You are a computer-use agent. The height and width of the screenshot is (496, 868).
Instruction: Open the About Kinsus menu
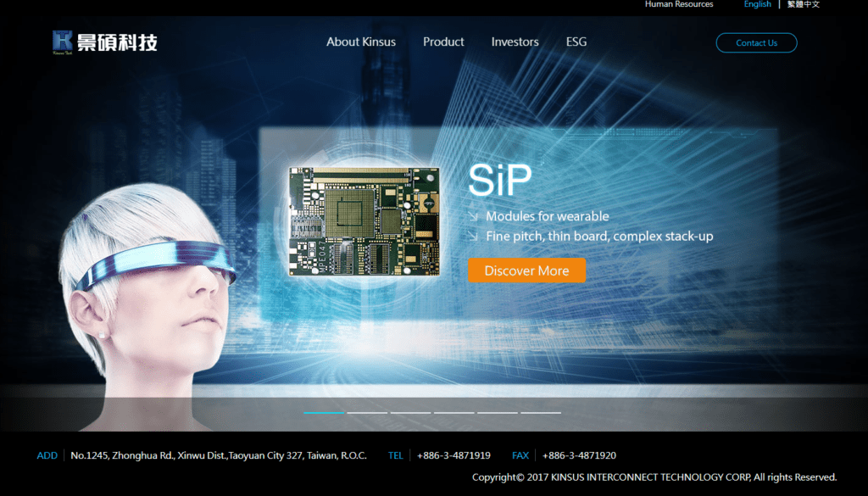[x=361, y=42]
